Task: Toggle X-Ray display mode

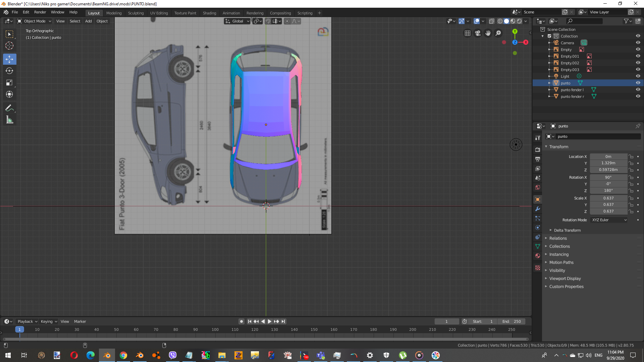Action: pos(491,21)
